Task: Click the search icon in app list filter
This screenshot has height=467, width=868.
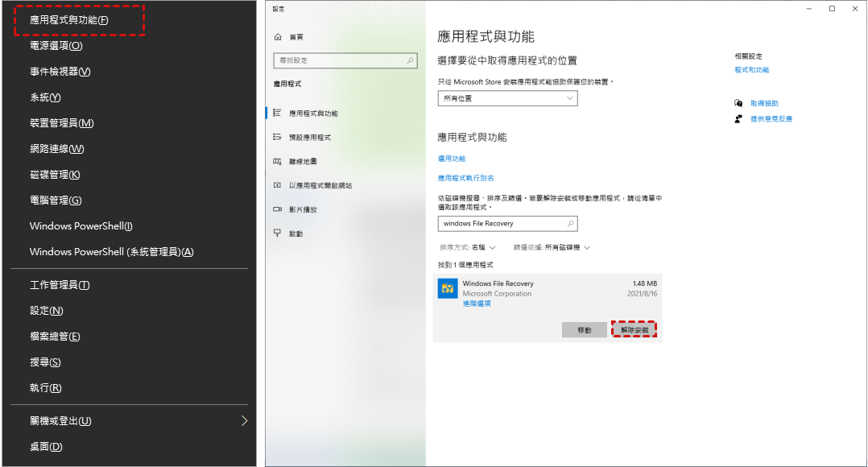Action: pyautogui.click(x=570, y=224)
